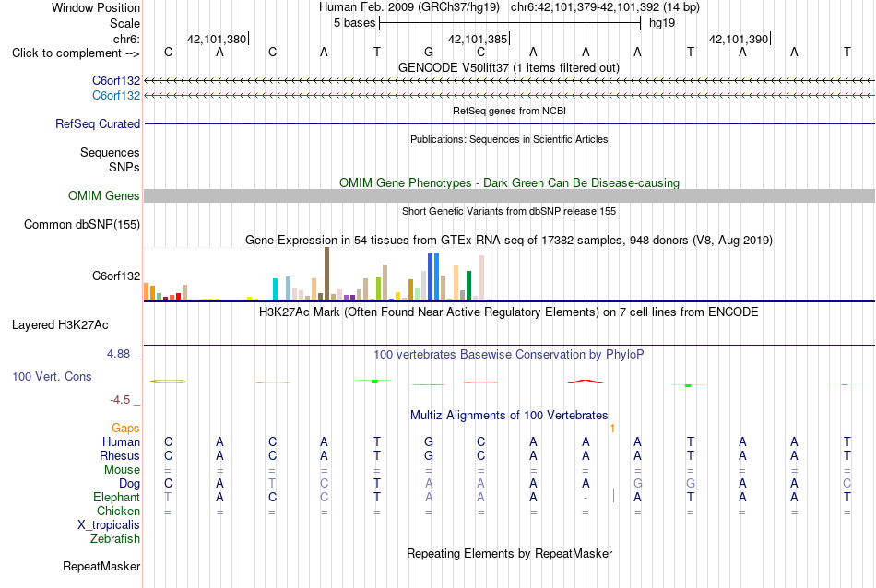Click the H3K27Ac Mark track title

click(x=509, y=312)
